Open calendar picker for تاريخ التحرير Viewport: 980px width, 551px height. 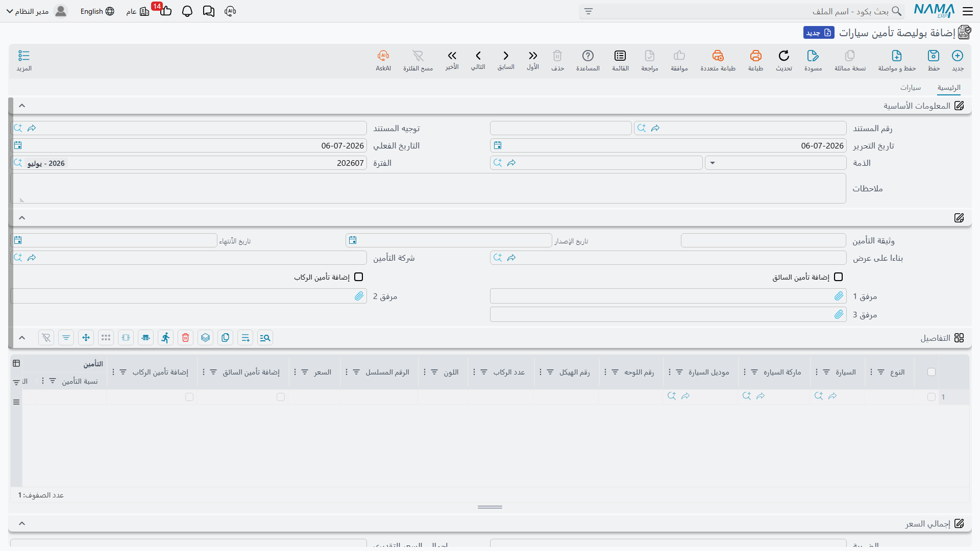coord(498,145)
